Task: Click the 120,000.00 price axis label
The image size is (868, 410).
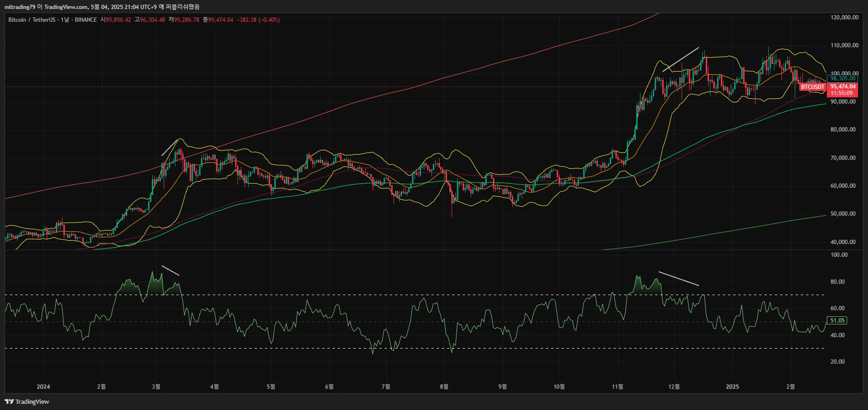Action: (844, 17)
